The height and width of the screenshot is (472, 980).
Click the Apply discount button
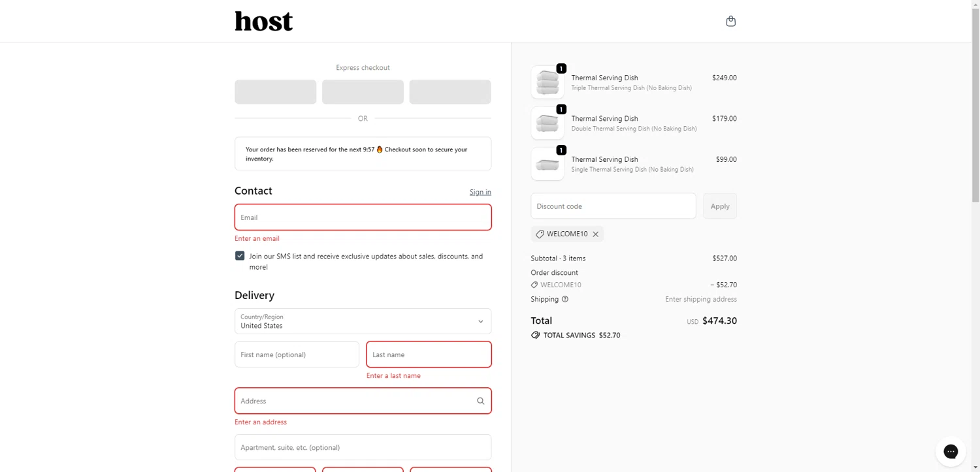point(720,206)
